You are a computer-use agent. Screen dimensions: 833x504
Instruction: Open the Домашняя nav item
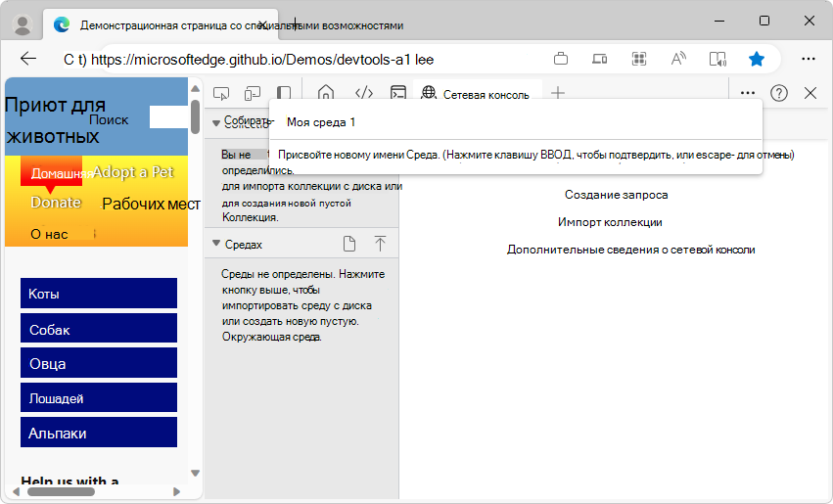point(52,173)
